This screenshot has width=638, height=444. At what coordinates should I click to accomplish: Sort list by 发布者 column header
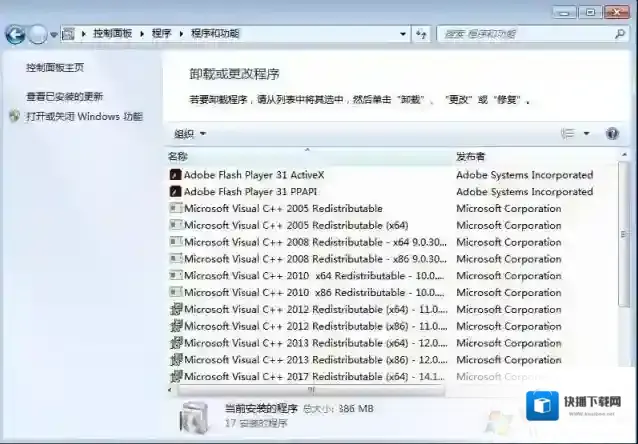pos(471,157)
